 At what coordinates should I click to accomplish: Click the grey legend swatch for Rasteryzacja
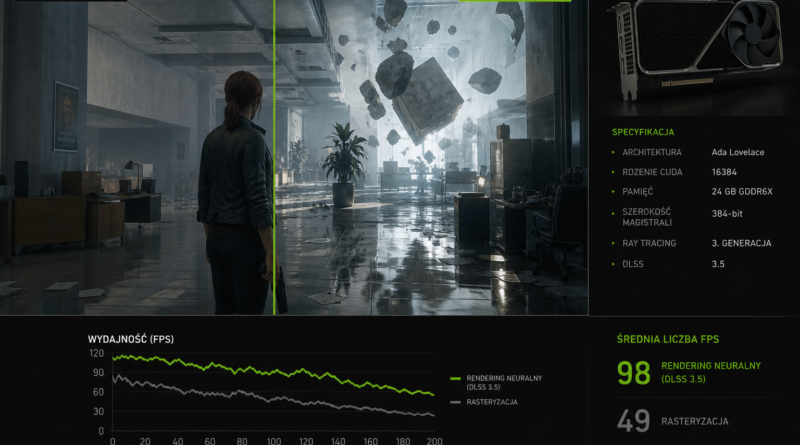[456, 402]
